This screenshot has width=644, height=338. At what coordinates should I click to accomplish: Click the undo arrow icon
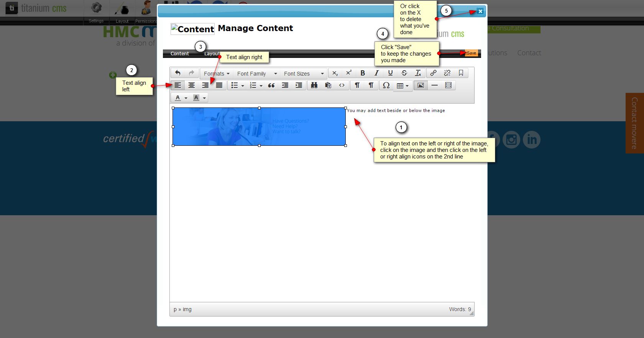pyautogui.click(x=177, y=73)
